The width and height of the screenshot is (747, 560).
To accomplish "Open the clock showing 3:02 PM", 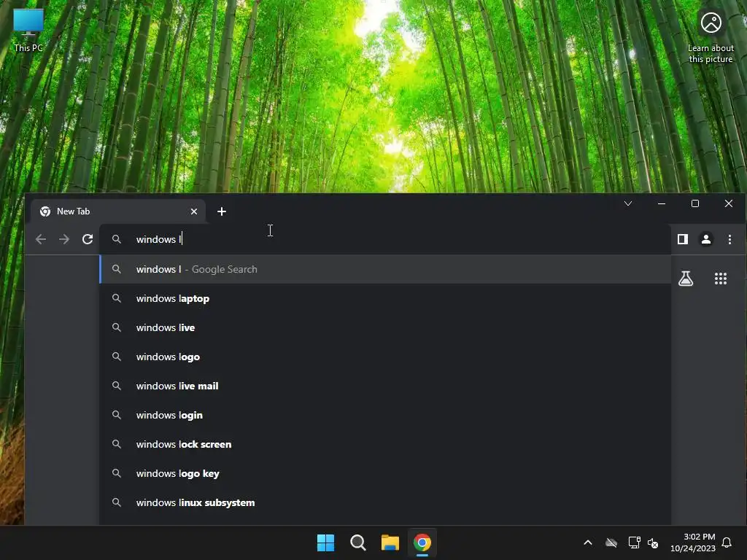I will tap(693, 542).
